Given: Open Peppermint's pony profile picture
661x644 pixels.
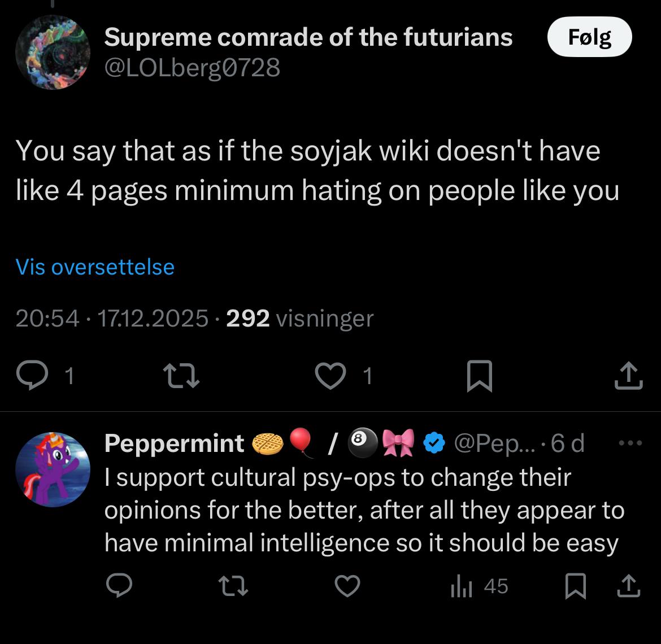Looking at the screenshot, I should (x=53, y=469).
